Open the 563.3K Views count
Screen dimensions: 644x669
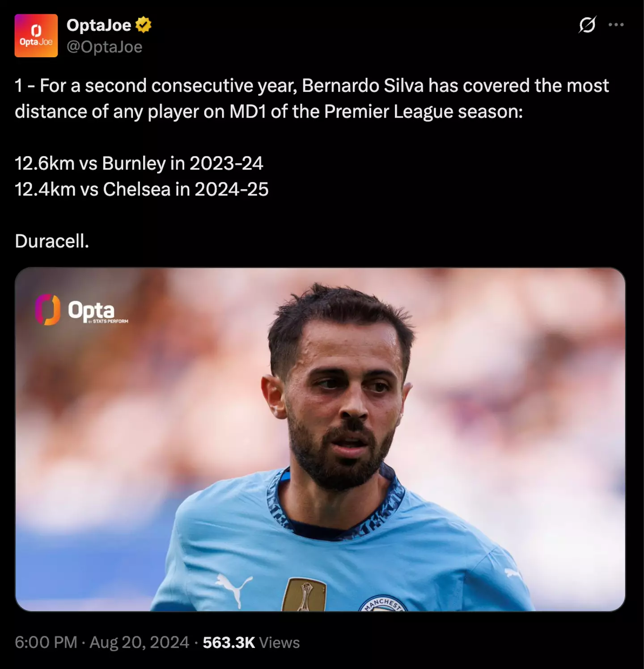click(x=251, y=643)
